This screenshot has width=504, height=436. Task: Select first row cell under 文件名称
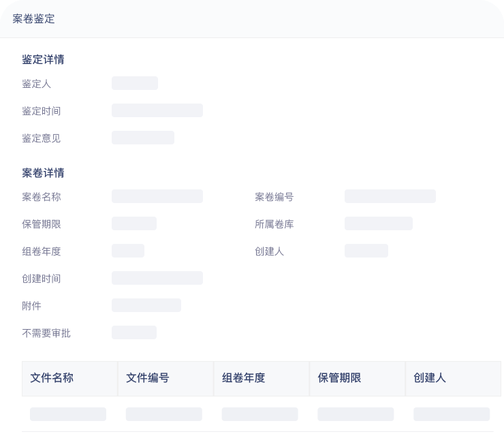pyautogui.click(x=68, y=414)
